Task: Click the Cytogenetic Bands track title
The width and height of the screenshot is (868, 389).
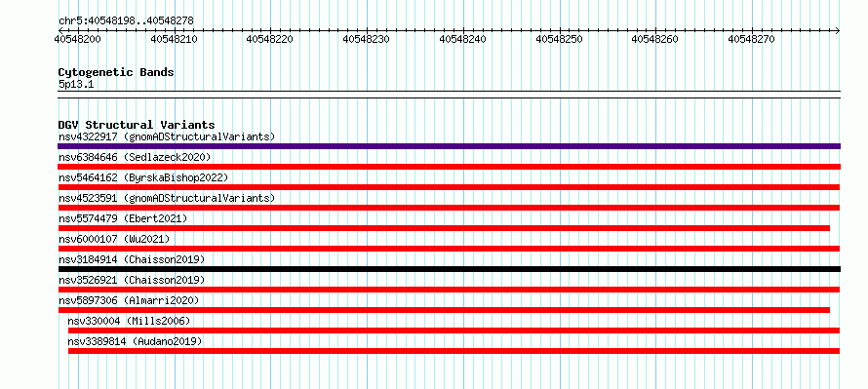Action: [x=116, y=72]
